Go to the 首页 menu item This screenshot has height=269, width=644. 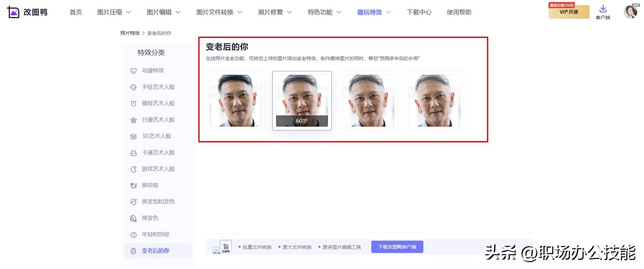(76, 12)
